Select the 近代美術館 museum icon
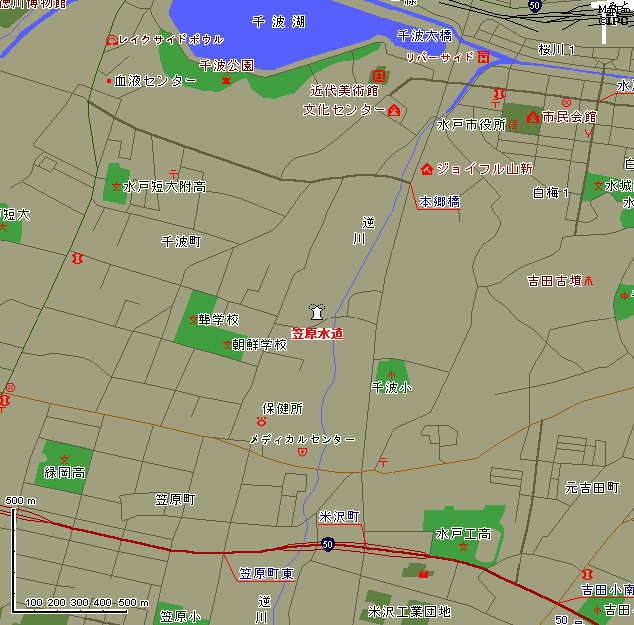 pyautogui.click(x=379, y=75)
